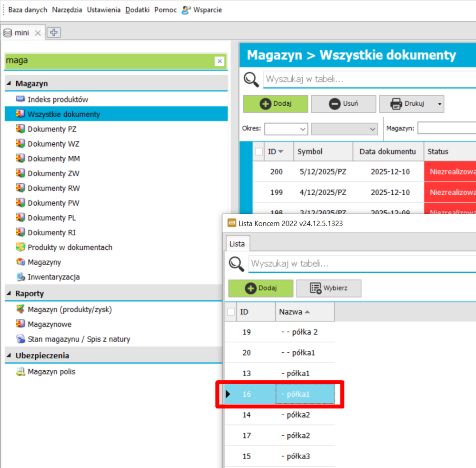This screenshot has width=476, height=468.
Task: Clear the sidebar search field with X
Action: tap(219, 61)
